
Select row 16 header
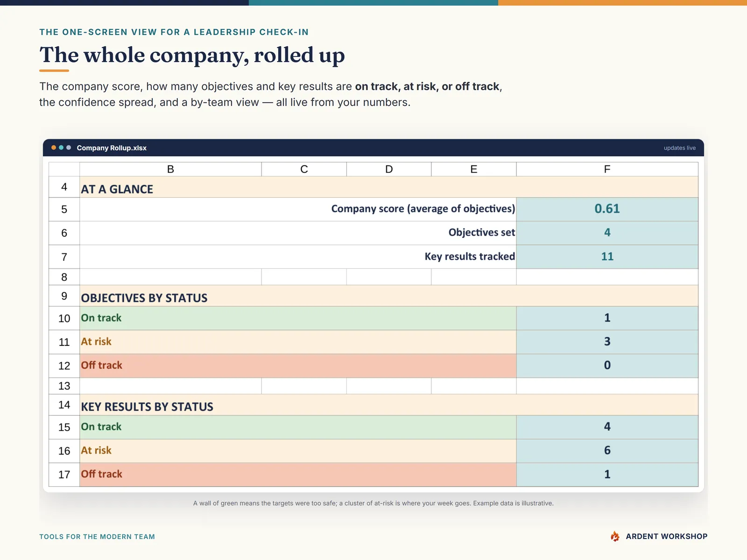coord(64,451)
